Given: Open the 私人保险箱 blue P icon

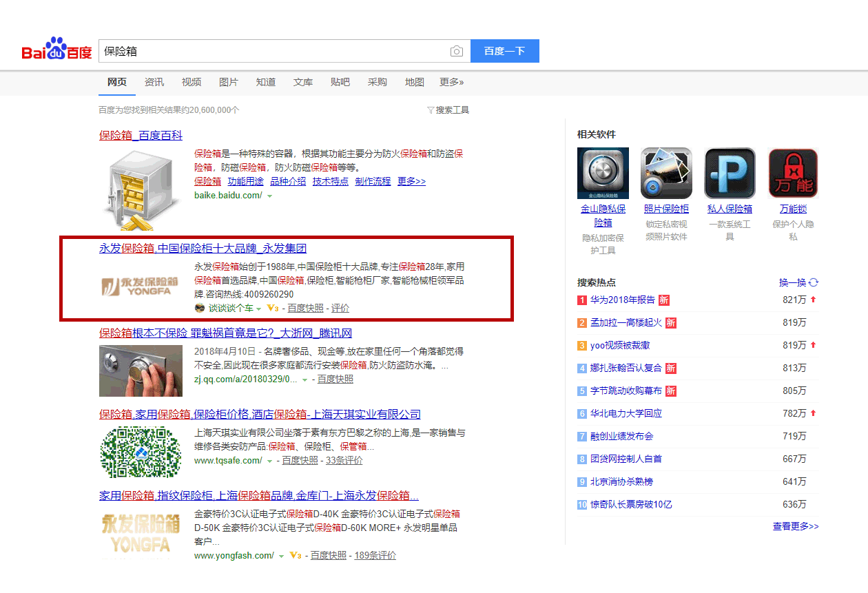Looking at the screenshot, I should [730, 173].
